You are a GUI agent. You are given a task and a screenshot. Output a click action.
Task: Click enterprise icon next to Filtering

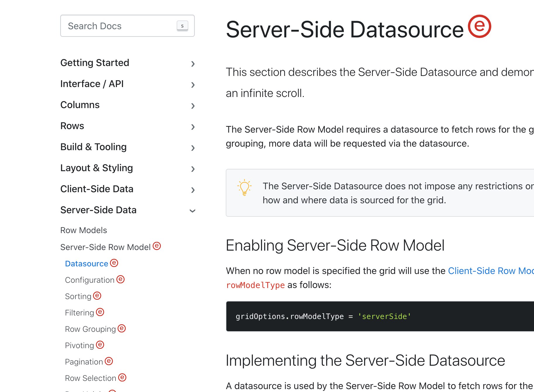pos(100,312)
